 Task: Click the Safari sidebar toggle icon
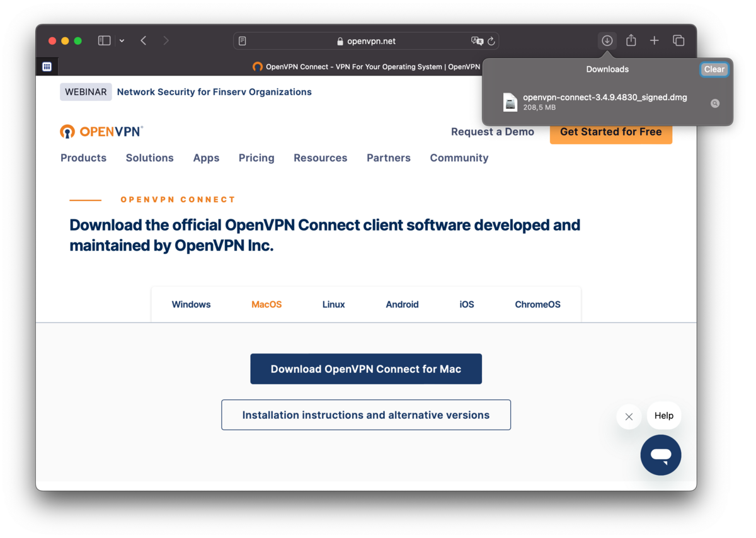pos(105,41)
